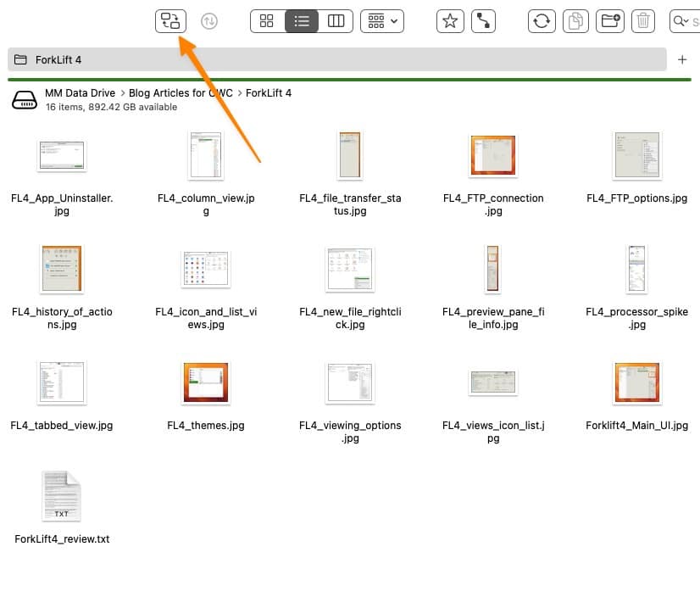Select the ForkLift4_review.txt file
Screen dimensions: 700x608
(62, 496)
